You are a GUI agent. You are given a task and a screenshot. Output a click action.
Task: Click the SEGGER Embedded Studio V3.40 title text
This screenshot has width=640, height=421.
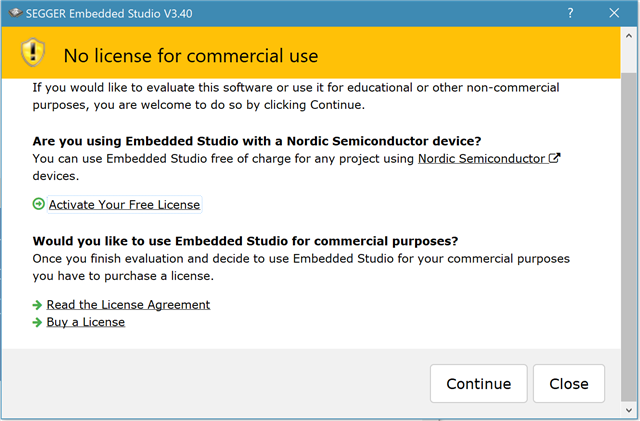point(109,13)
